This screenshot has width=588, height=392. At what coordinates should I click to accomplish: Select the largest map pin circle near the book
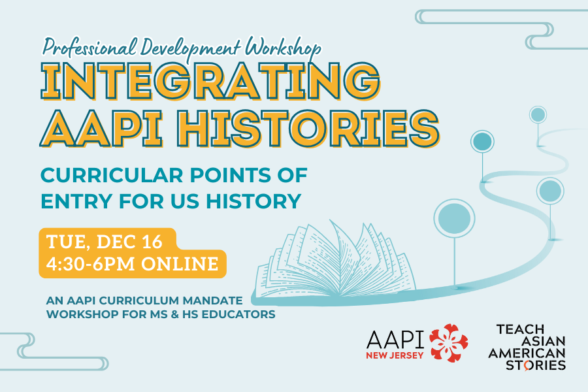pyautogui.click(x=453, y=216)
